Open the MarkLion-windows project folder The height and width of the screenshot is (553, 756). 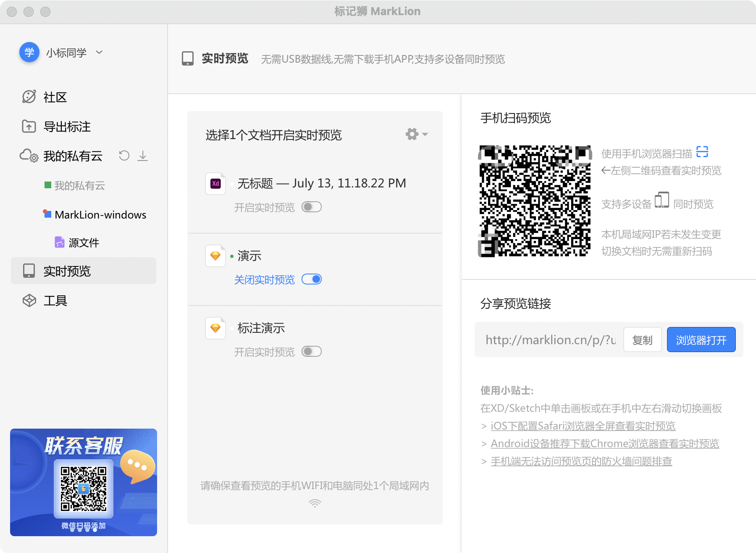(101, 215)
